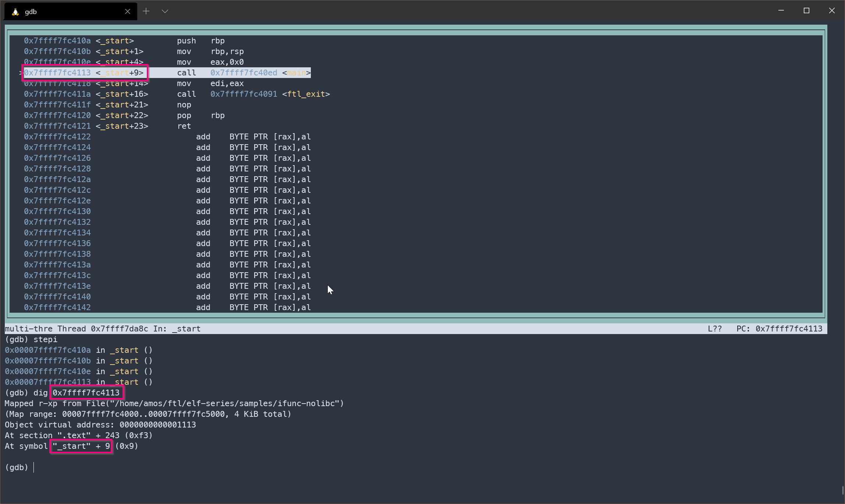
Task: Close the gdb tab
Action: [127, 12]
